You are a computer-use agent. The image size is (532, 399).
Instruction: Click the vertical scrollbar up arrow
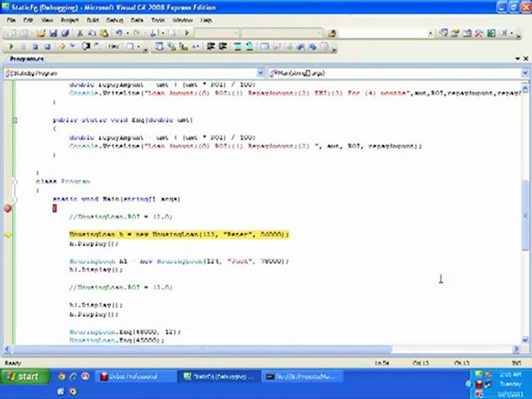point(525,89)
